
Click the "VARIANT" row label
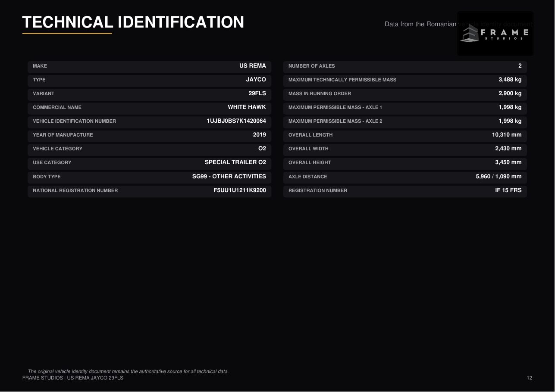pos(44,93)
